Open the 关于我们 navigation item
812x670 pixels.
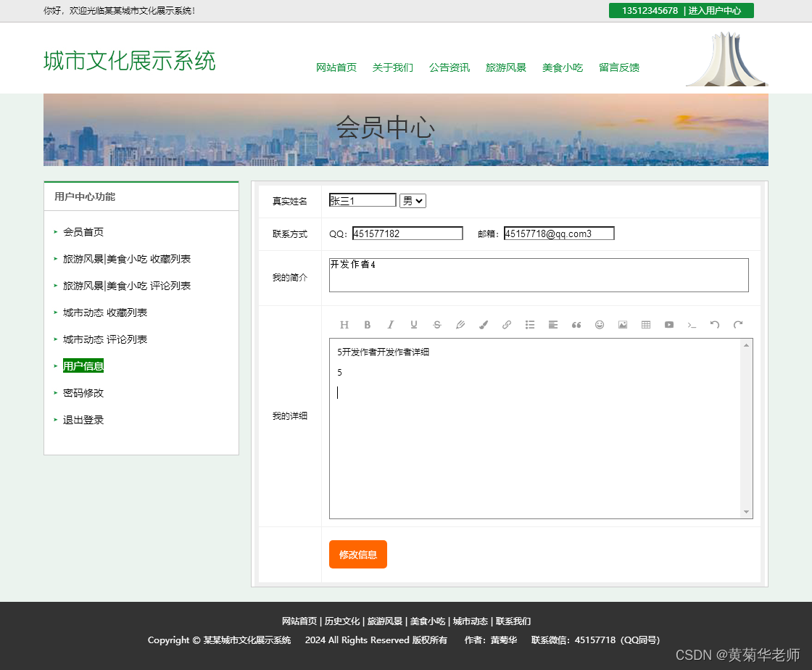click(x=392, y=67)
